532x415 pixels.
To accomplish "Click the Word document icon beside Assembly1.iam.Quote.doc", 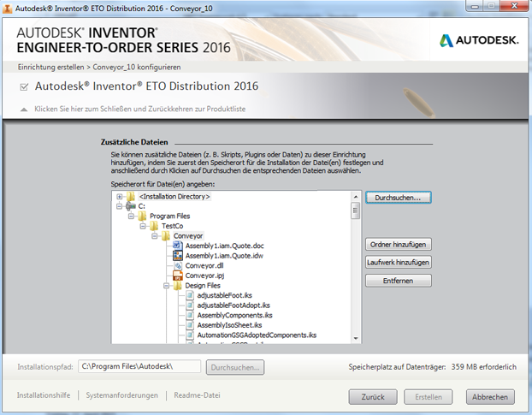I will pos(178,246).
